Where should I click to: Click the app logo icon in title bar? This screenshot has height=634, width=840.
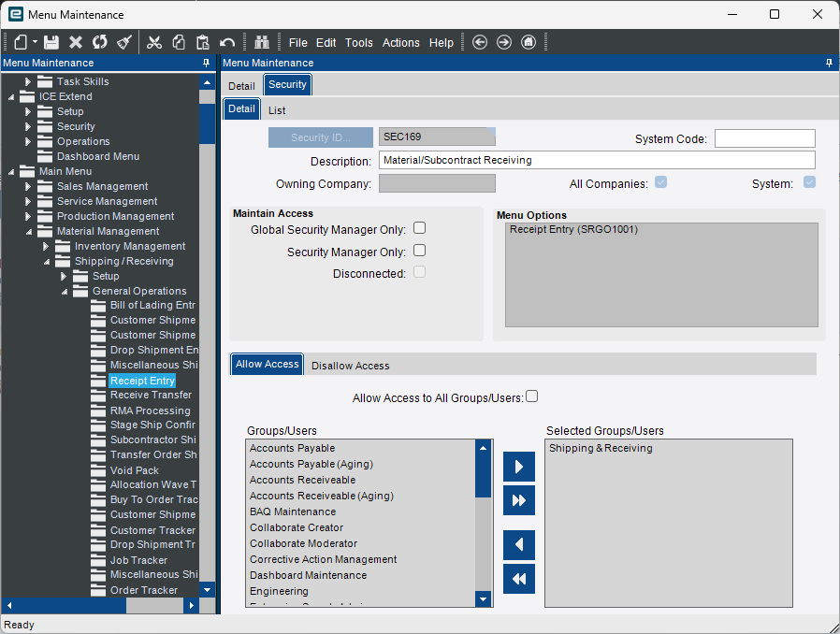16,14
